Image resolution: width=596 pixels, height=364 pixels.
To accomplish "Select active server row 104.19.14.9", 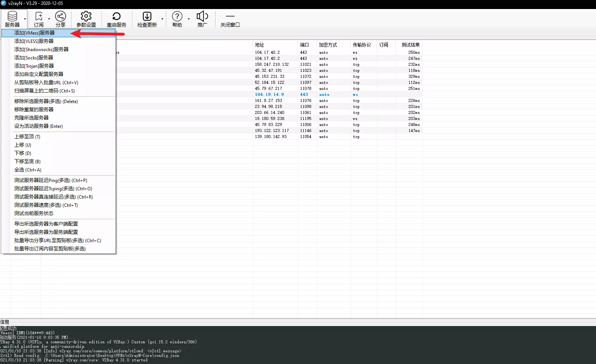I will (x=269, y=95).
